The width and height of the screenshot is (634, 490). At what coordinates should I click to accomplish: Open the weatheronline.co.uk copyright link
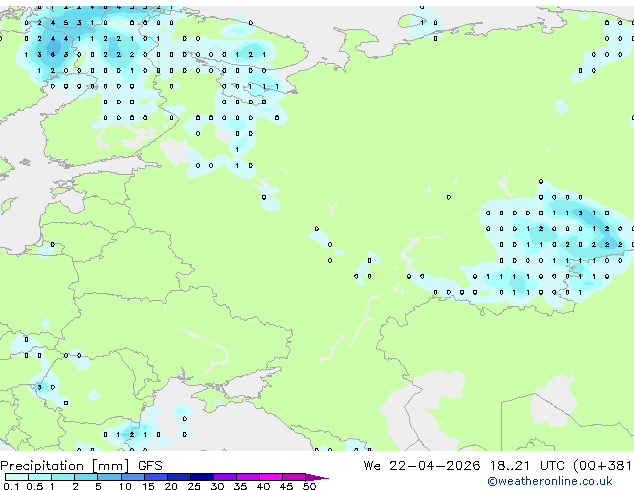[550, 481]
